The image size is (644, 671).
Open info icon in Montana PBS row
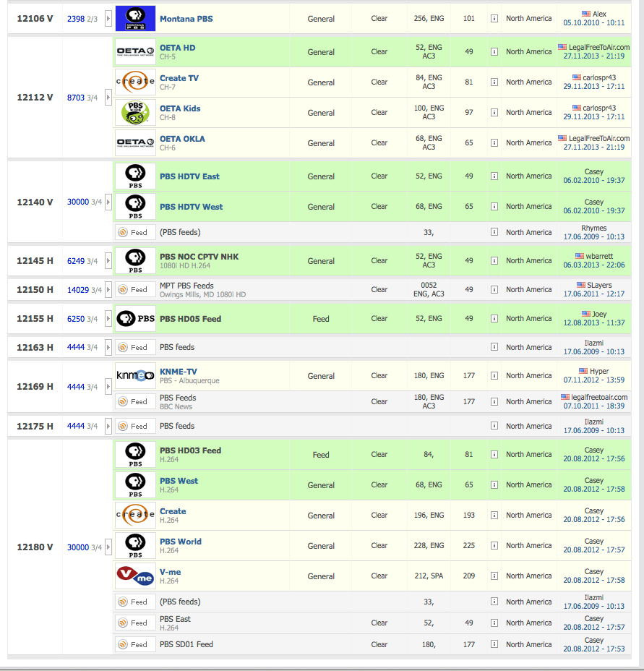click(x=494, y=19)
